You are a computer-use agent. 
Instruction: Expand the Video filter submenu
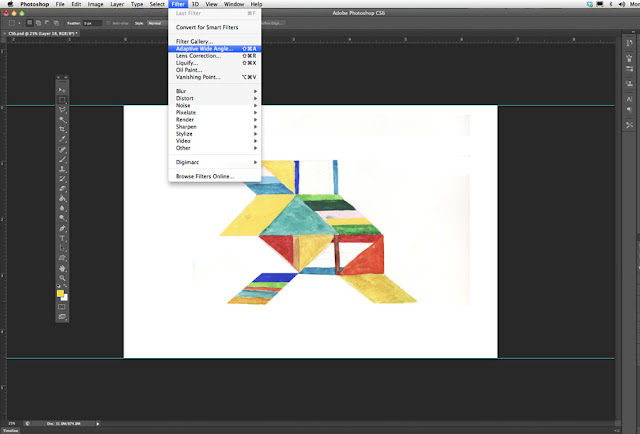coord(215,141)
